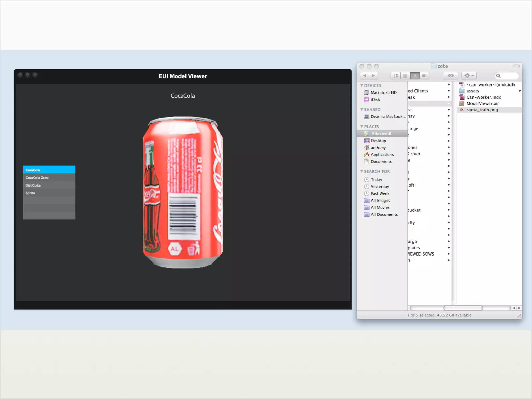Collapse the PLACES sidebar section

coord(362,127)
